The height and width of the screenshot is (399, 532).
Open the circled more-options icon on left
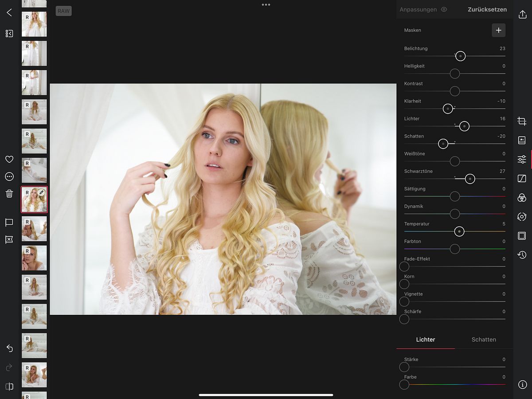click(9, 176)
